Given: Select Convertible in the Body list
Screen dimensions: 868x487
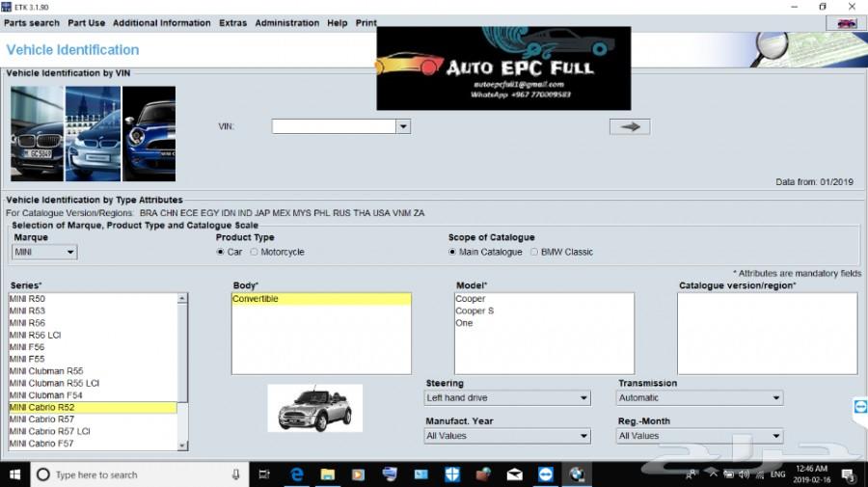Looking at the screenshot, I should (x=321, y=299).
